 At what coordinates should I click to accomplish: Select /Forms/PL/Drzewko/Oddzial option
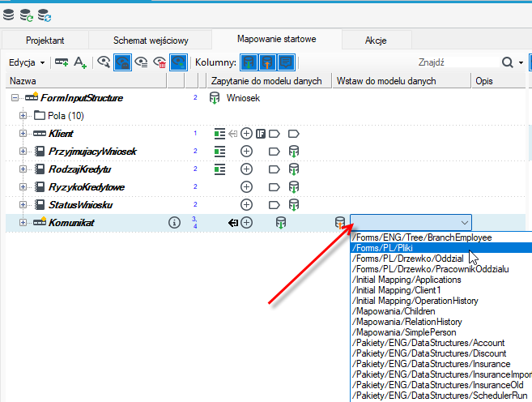pyautogui.click(x=407, y=259)
